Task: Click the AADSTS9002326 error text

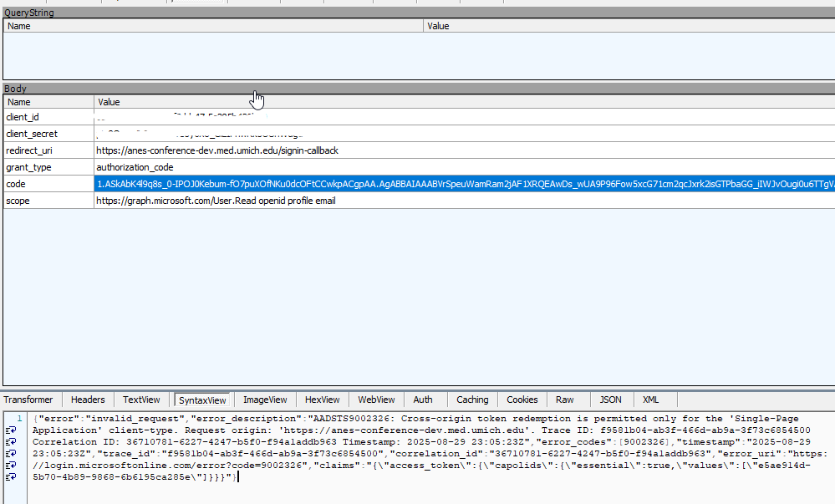Action: coord(354,419)
